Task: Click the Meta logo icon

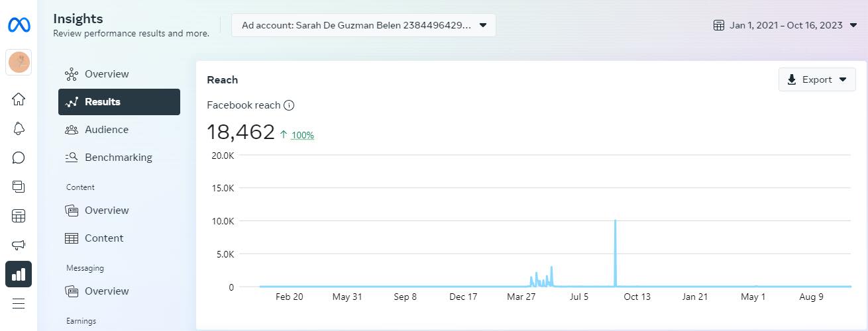Action: [19, 25]
